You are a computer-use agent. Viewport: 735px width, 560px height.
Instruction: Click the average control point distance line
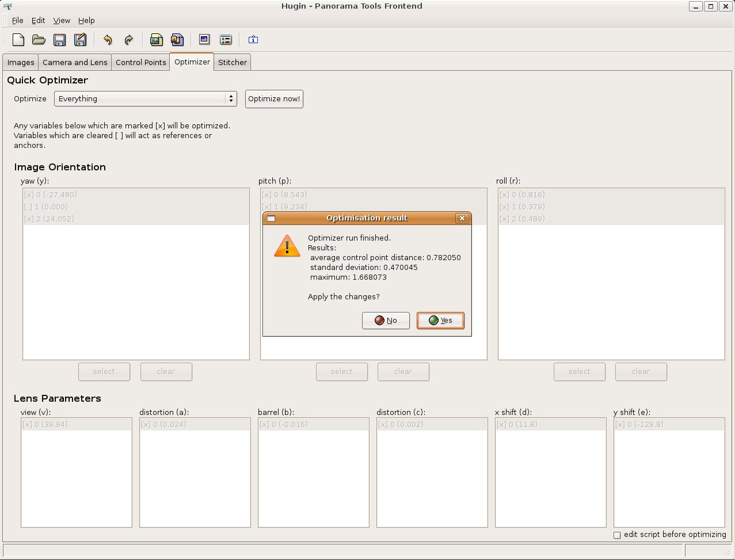pos(385,258)
